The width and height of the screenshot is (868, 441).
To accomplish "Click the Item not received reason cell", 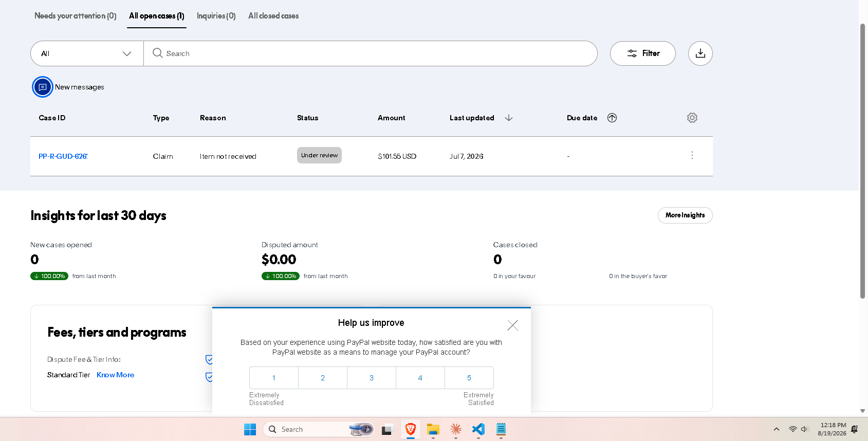I will point(228,156).
